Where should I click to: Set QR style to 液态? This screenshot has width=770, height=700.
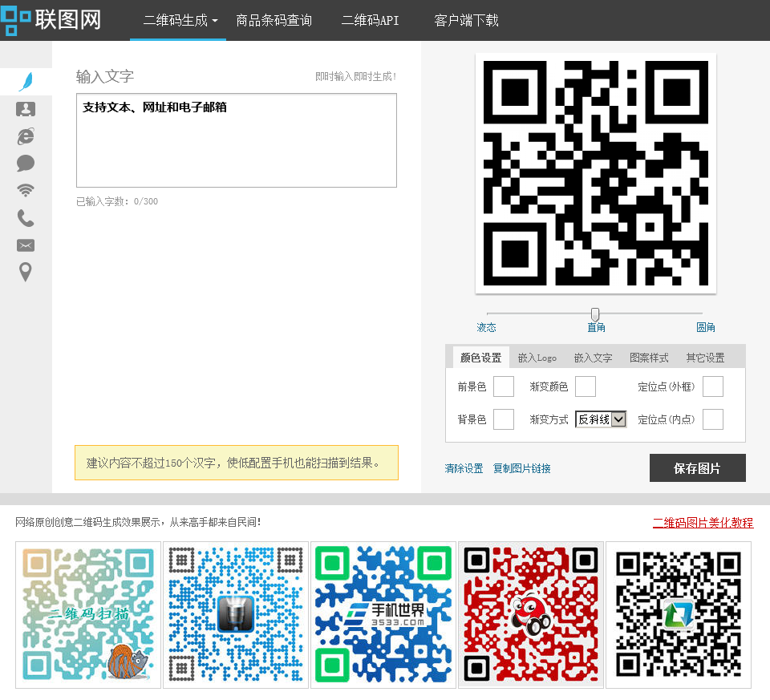[486, 327]
